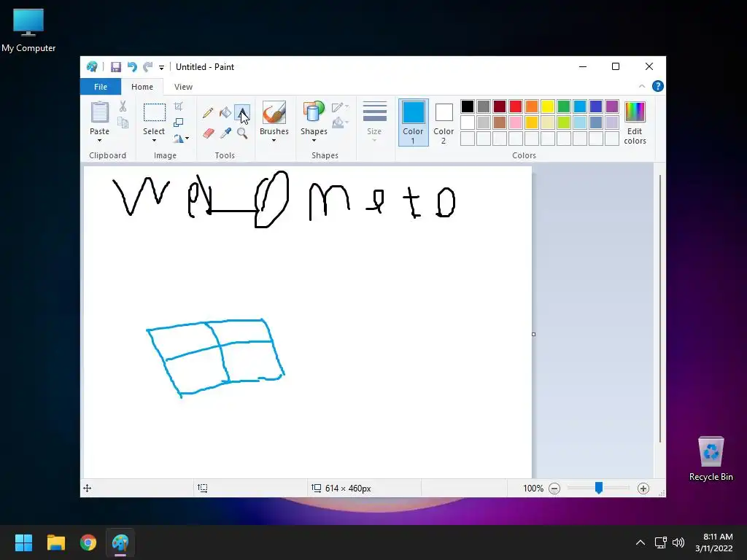
Task: Click the Undo arrow in title bar
Action: click(x=132, y=67)
